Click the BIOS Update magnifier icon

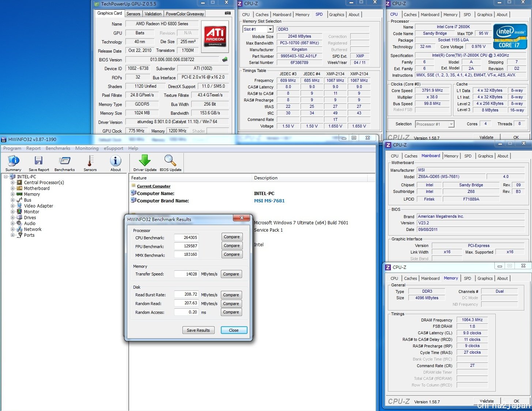[x=170, y=163]
